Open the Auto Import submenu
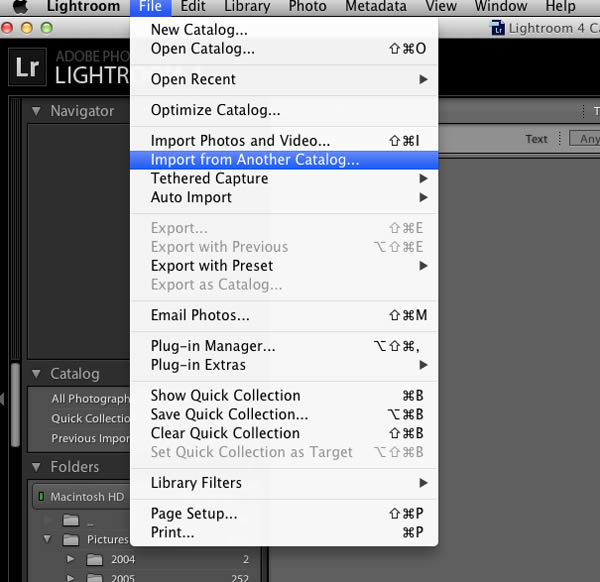This screenshot has height=582, width=600. point(284,197)
